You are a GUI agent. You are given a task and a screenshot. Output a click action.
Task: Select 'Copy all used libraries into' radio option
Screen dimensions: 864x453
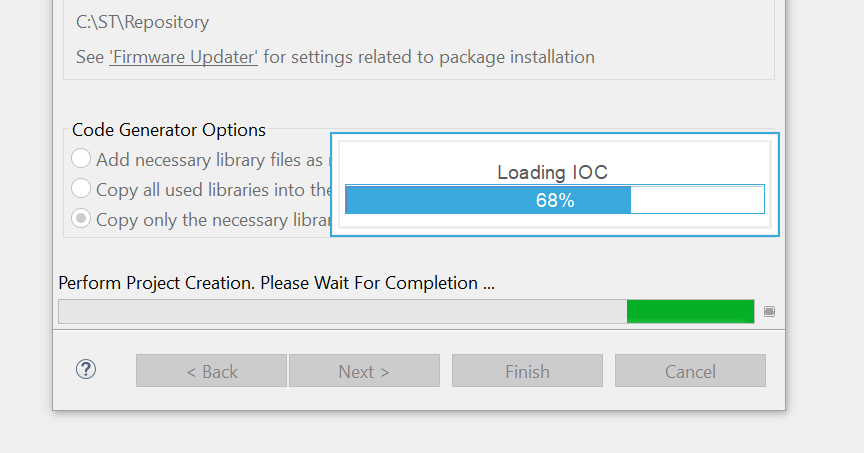point(81,188)
